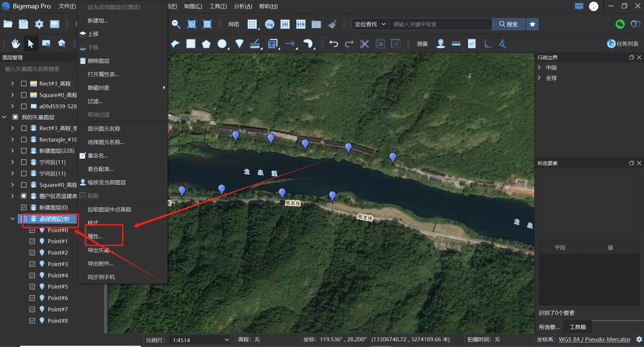Toggle checkbox for 新建图层(228)
Image resolution: width=644 pixels, height=347 pixels.
pos(24,151)
